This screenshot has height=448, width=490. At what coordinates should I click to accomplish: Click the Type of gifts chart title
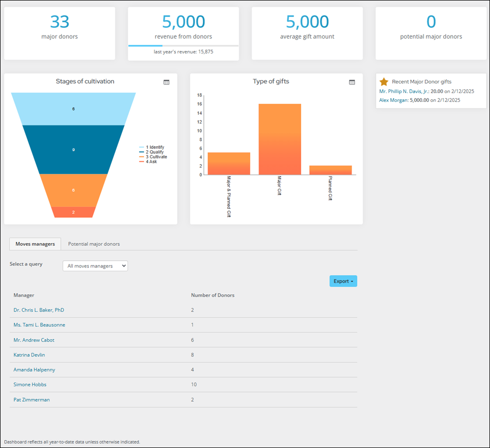[x=271, y=81]
